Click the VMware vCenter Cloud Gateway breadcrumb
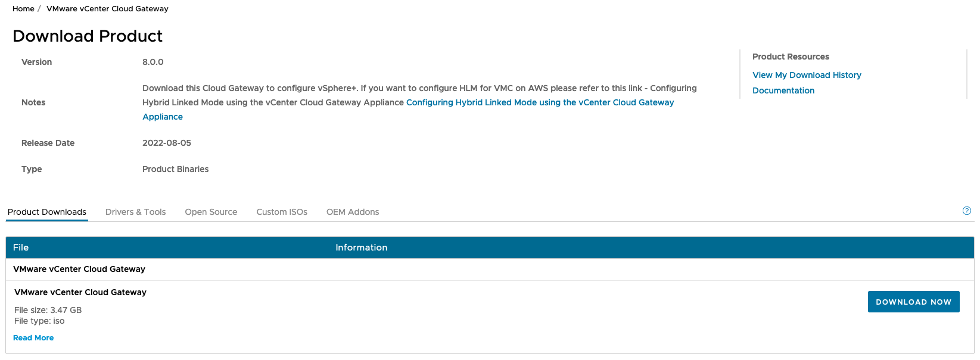 [x=107, y=8]
